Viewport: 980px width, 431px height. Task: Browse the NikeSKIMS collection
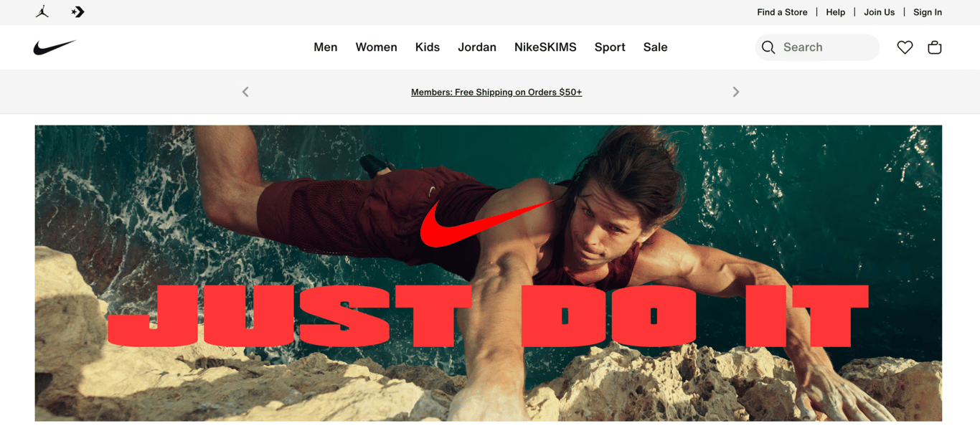point(545,47)
